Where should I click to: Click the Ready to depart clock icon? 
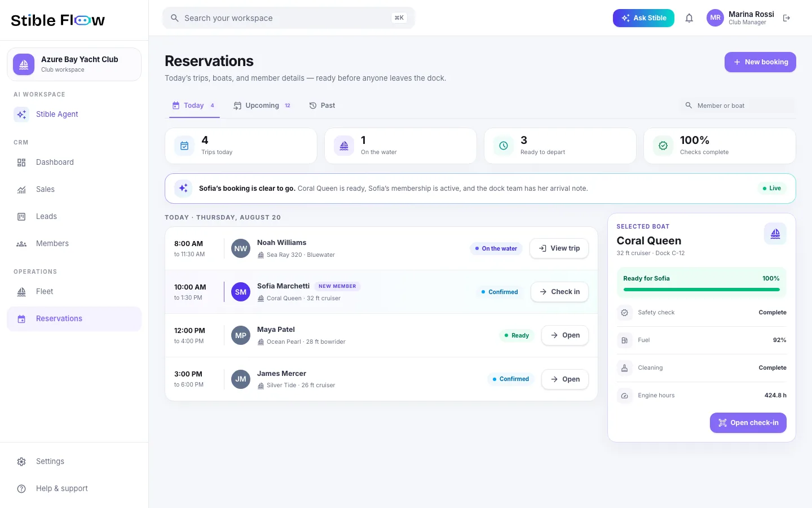[x=504, y=146]
